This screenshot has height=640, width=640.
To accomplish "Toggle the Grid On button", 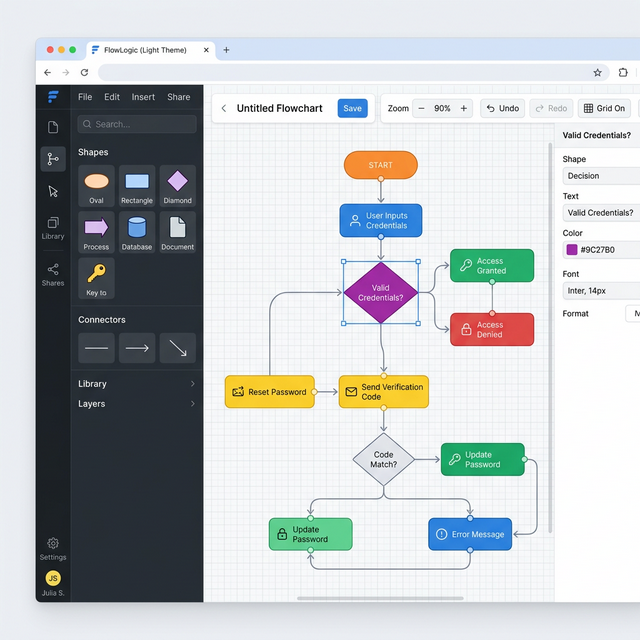I will [604, 108].
